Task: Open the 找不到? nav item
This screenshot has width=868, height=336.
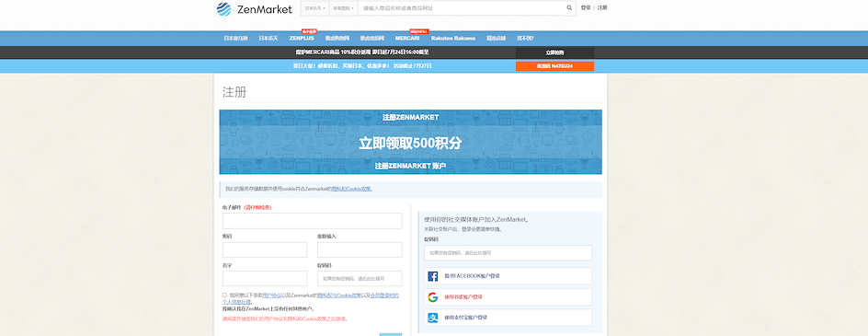Action: (x=525, y=39)
